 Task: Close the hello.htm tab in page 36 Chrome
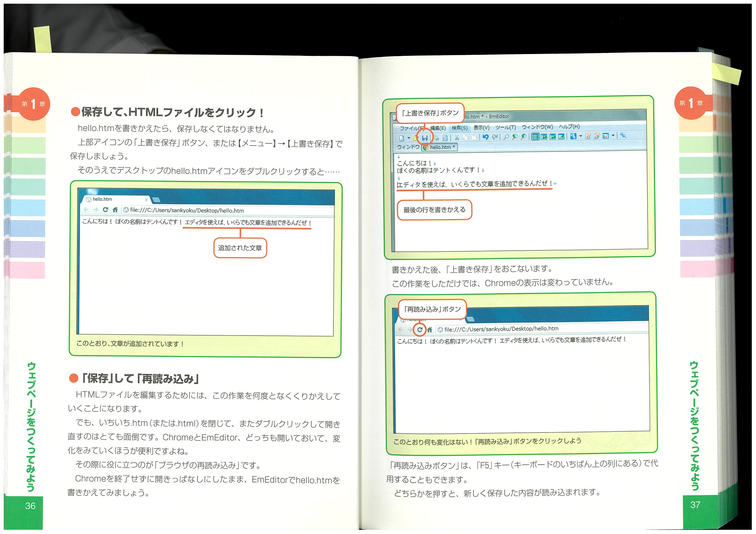click(146, 200)
